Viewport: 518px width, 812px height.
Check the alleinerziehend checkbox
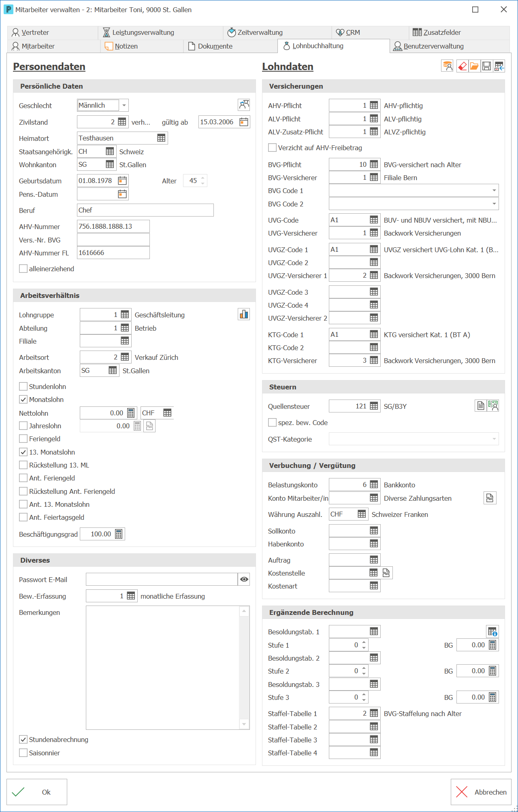23,269
